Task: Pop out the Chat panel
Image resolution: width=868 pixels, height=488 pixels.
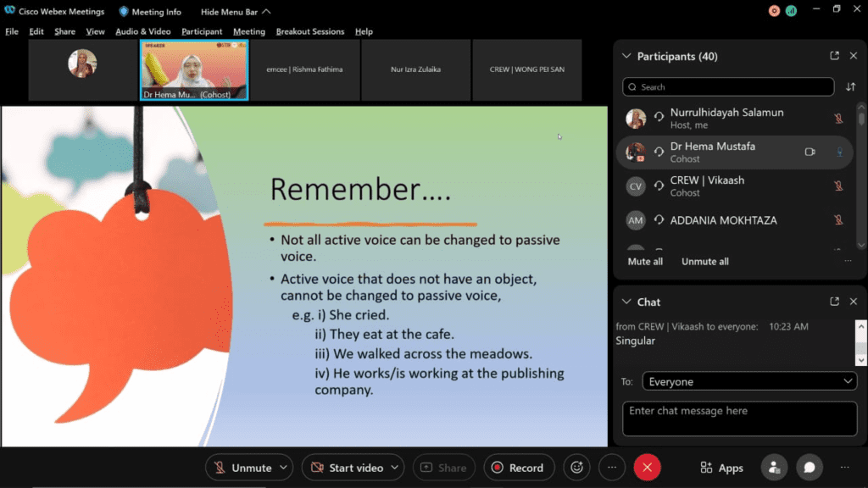Action: (834, 302)
